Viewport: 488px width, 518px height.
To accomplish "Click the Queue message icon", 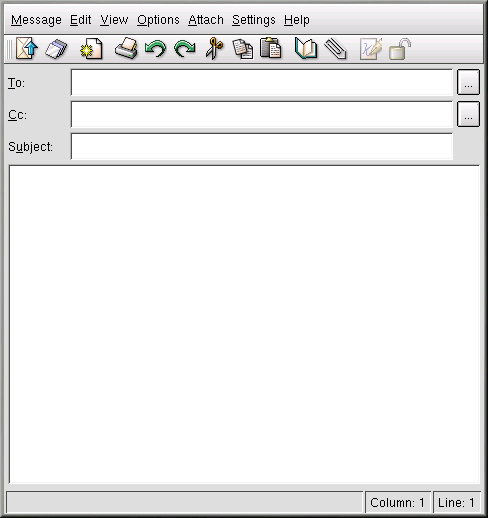I will click(x=56, y=49).
